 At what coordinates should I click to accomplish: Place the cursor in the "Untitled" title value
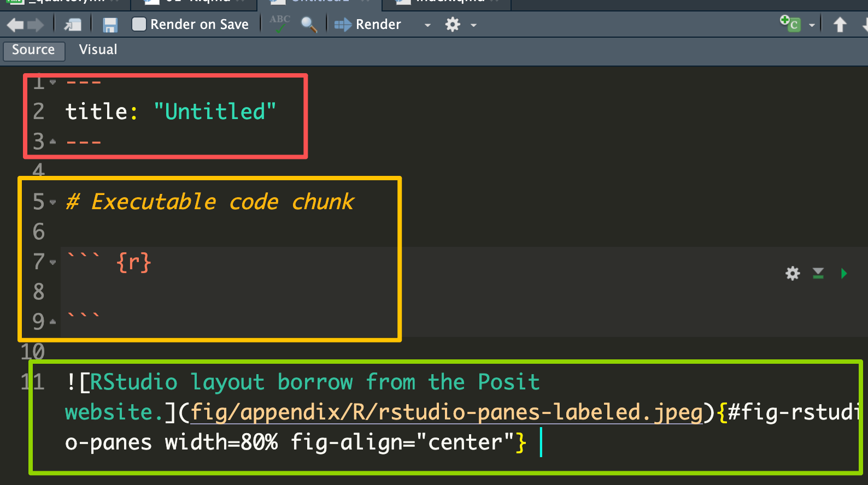pos(215,112)
